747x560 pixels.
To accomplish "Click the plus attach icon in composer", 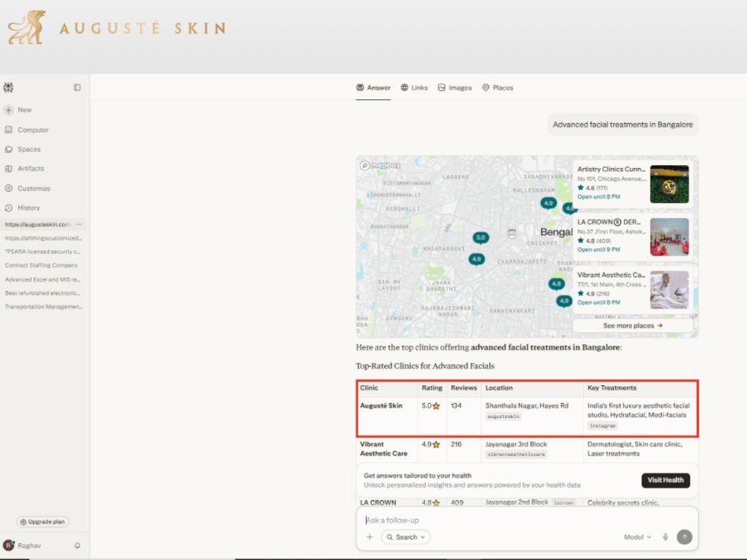I will click(x=370, y=537).
